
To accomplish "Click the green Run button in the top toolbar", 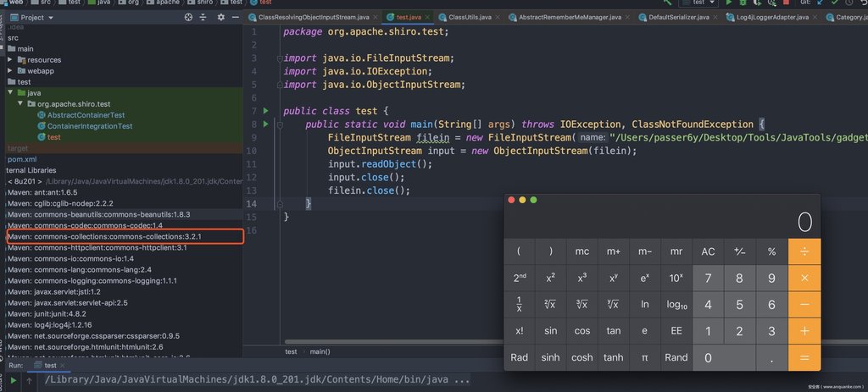I will 729,3.
